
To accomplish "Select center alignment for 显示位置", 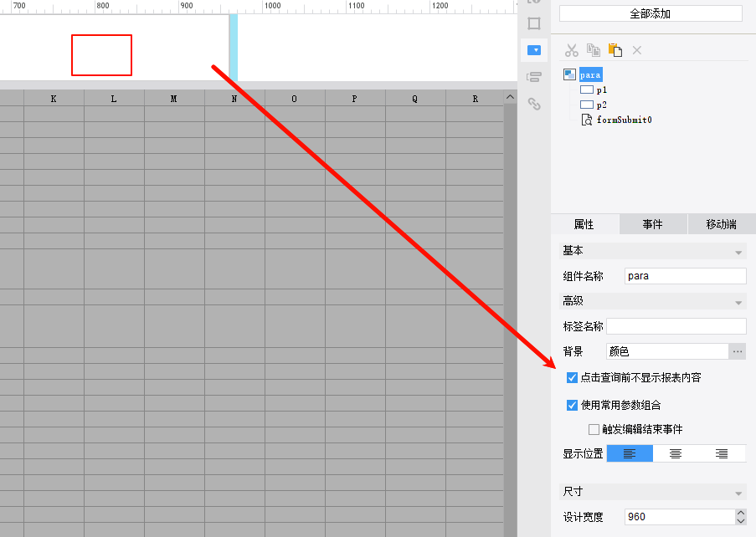I will click(676, 453).
